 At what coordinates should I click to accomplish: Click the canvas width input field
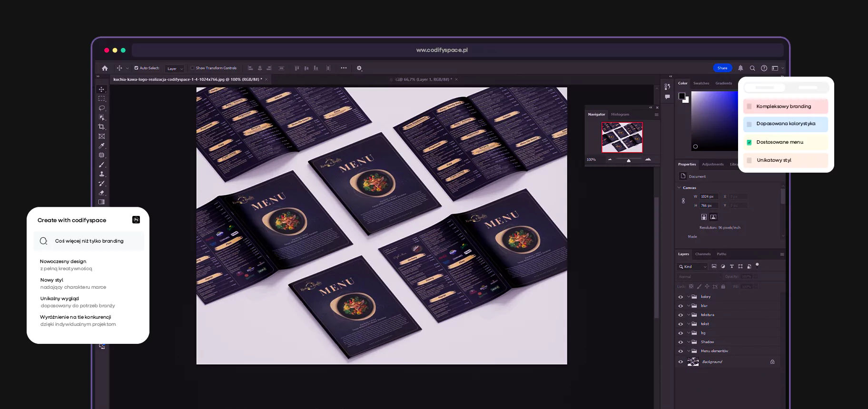708,196
